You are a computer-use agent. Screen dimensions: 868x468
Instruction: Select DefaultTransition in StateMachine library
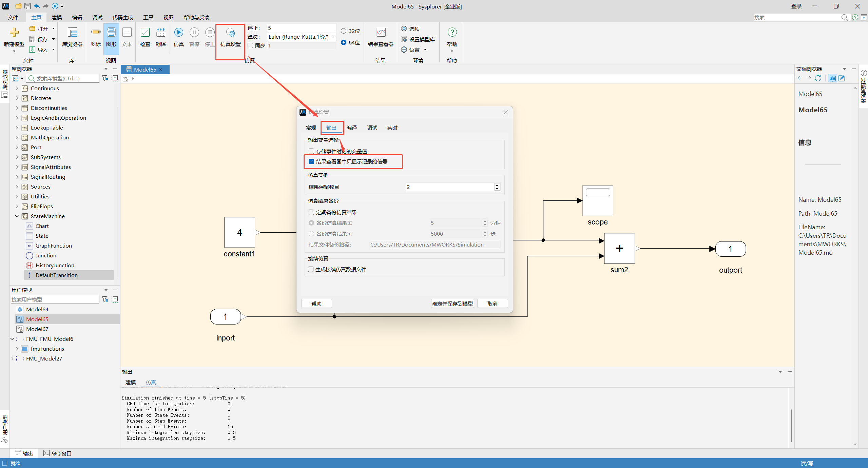tap(57, 275)
